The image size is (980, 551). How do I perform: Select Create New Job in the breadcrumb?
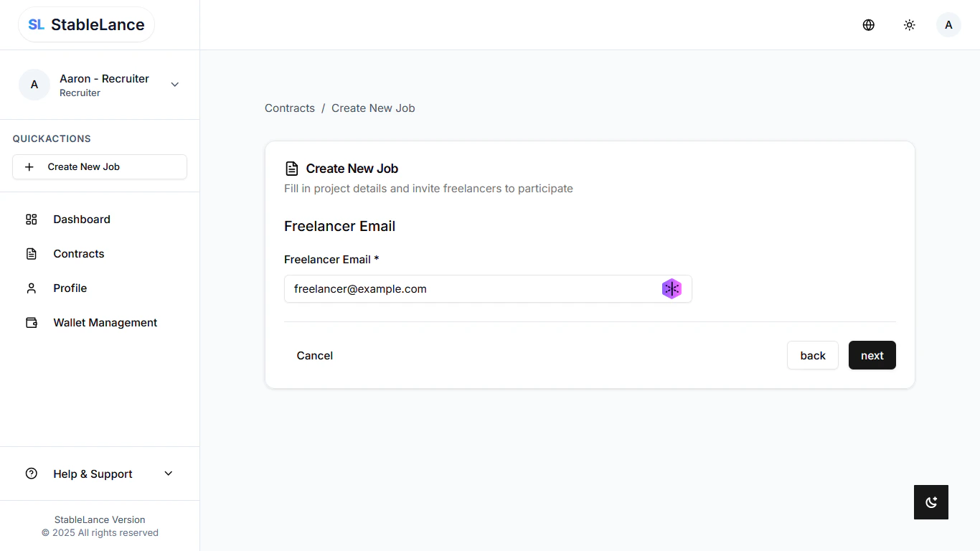(x=373, y=108)
